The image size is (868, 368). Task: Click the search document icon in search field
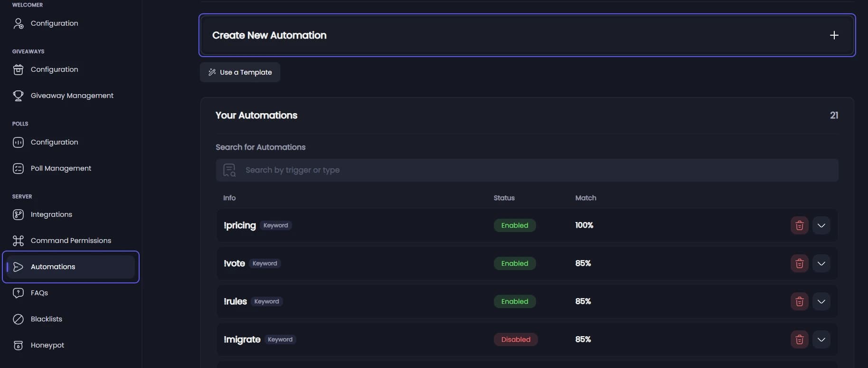[229, 170]
